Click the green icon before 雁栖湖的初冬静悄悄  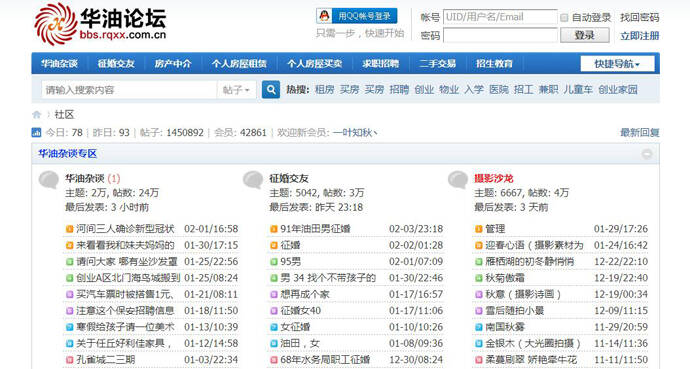[479, 262]
